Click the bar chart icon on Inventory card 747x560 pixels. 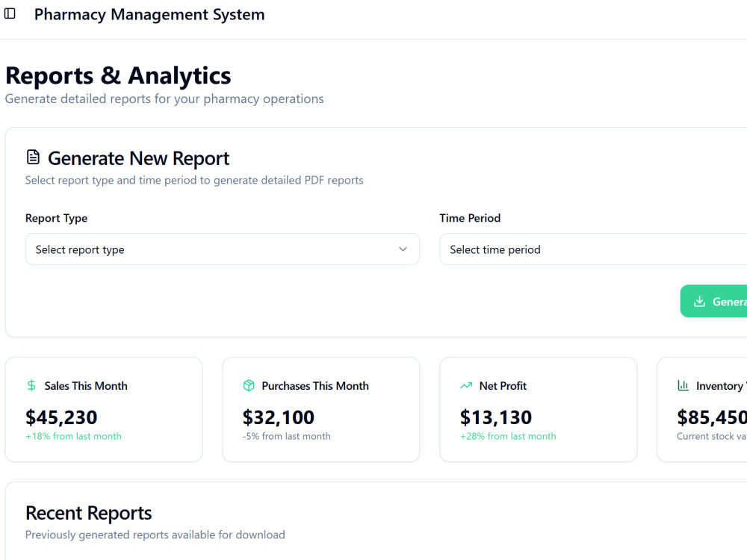coord(684,385)
